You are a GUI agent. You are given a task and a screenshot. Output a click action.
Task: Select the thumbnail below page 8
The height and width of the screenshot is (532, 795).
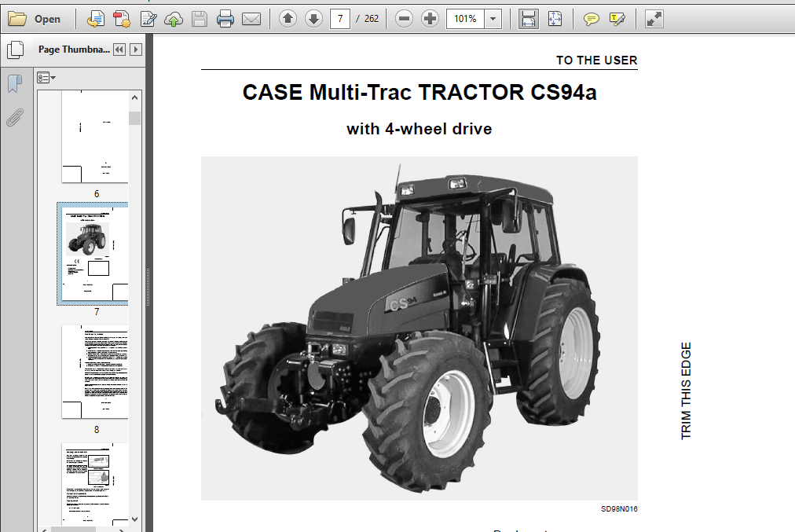click(x=95, y=484)
